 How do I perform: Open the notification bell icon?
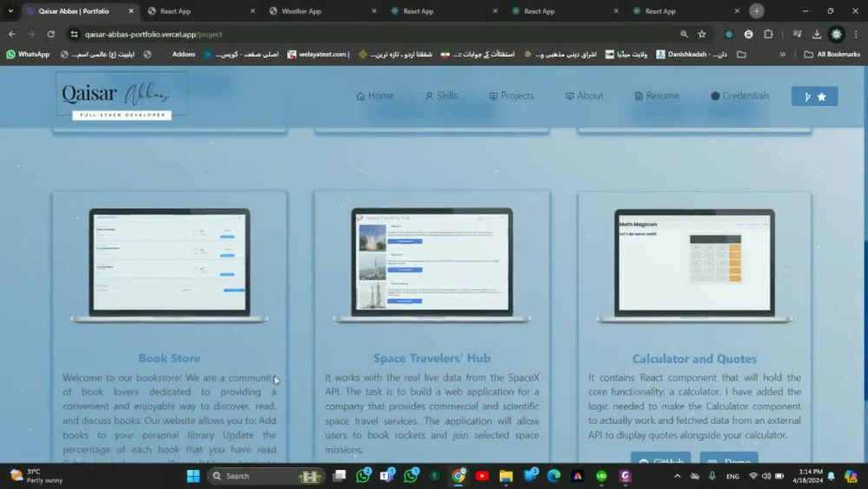(831, 476)
